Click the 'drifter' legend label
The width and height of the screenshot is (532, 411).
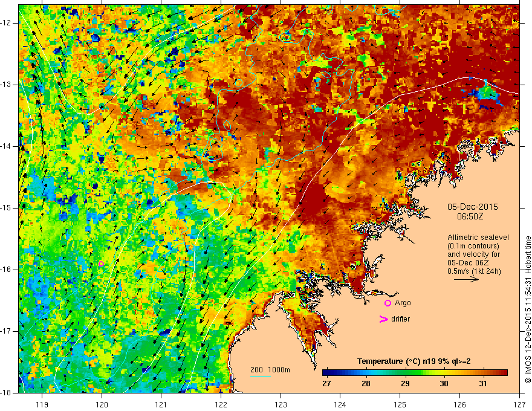(400, 319)
